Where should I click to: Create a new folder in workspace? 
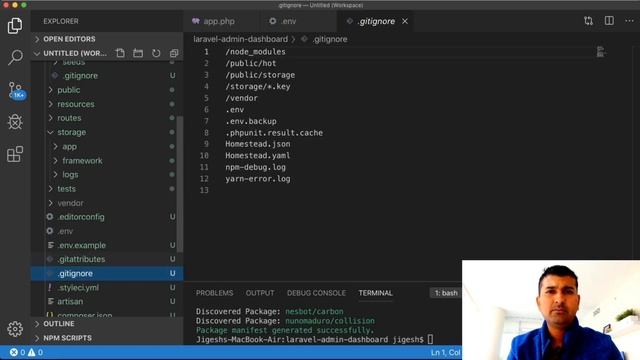click(138, 53)
